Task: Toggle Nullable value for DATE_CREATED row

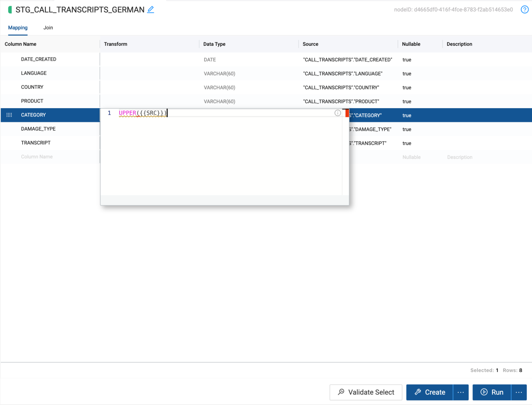Action: coord(407,60)
